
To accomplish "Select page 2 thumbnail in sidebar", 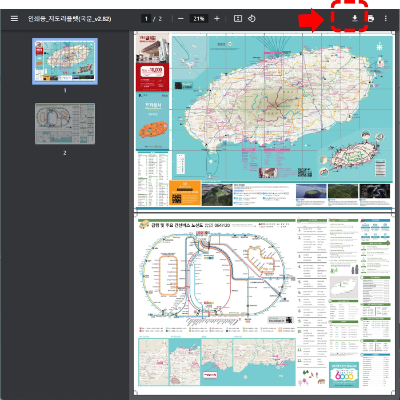I will [x=65, y=123].
